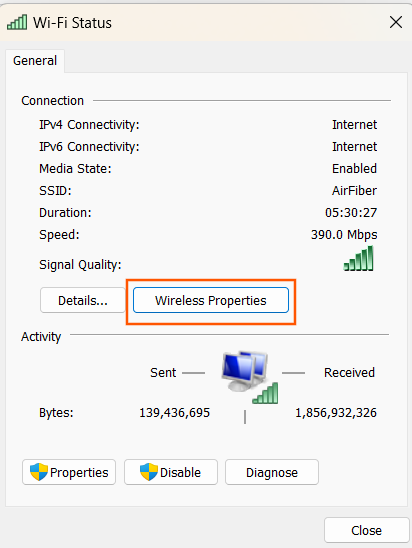Image resolution: width=412 pixels, height=548 pixels.
Task: Click the shield icon on Disable button
Action: coord(149,472)
